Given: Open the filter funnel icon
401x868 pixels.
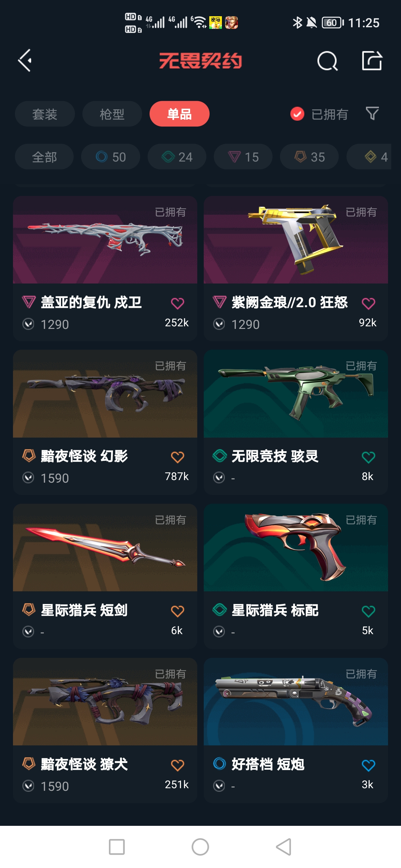Looking at the screenshot, I should click(372, 114).
